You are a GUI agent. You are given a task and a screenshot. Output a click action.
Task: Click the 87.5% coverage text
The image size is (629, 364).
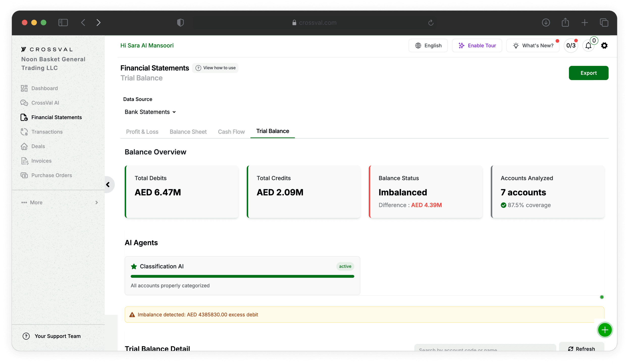pyautogui.click(x=529, y=205)
